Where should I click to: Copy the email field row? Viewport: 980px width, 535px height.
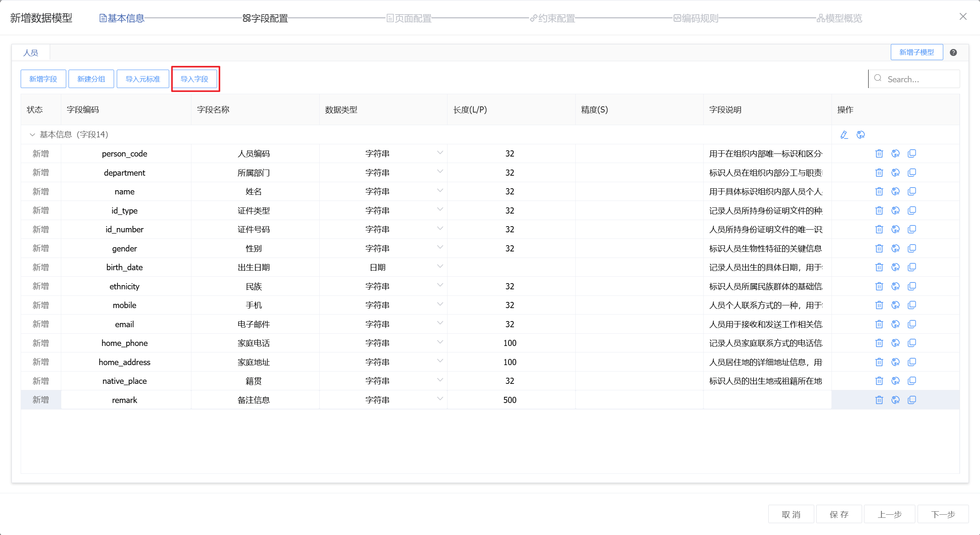(x=912, y=324)
